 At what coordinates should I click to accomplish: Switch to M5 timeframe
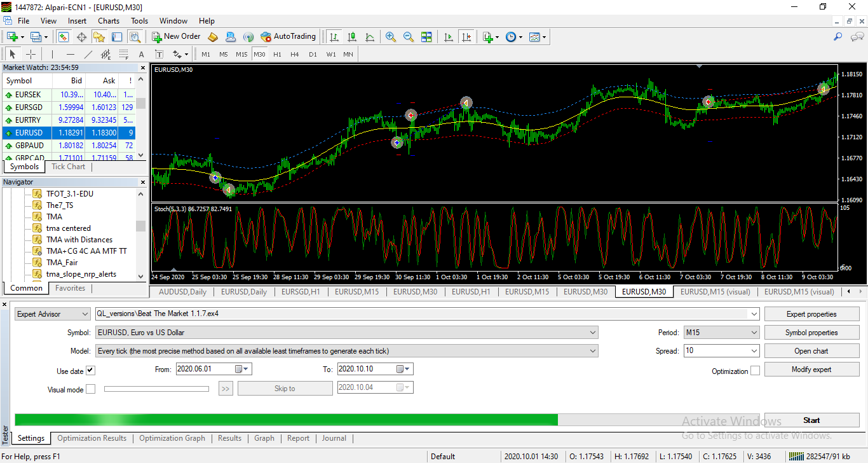(224, 54)
